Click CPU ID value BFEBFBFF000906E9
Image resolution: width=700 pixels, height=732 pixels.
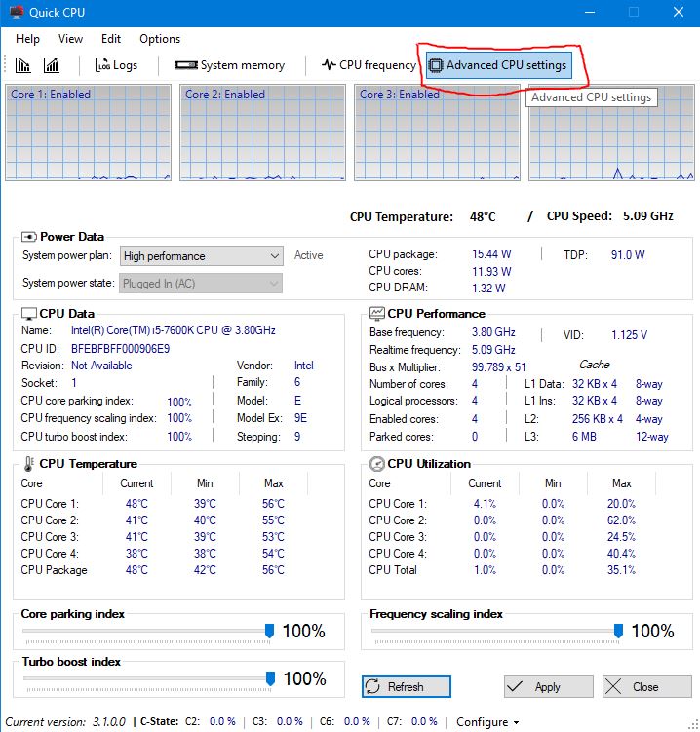[x=121, y=349]
